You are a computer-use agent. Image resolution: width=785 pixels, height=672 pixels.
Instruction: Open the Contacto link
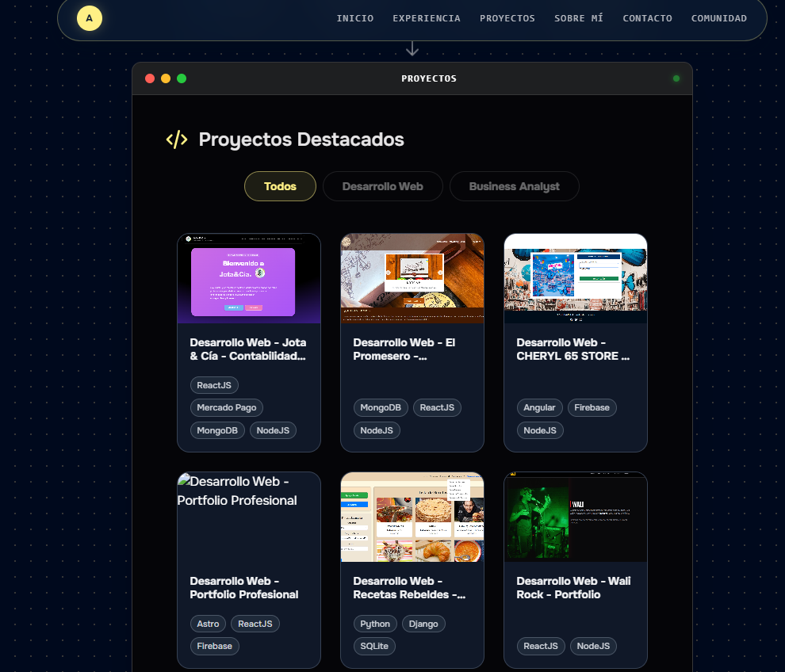647,18
